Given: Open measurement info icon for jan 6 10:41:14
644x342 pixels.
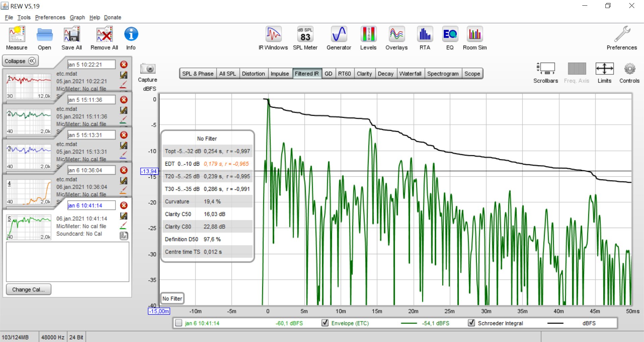Looking at the screenshot, I should (124, 236).
